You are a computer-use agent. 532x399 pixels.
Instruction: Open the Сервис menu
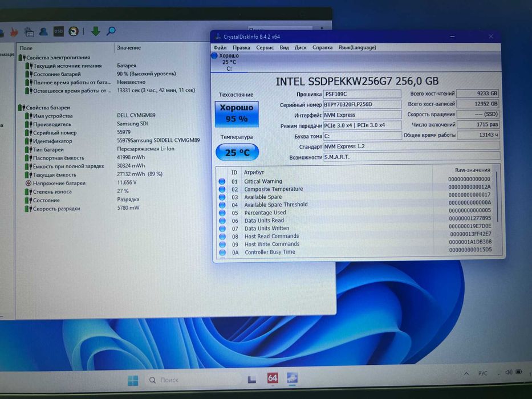[x=265, y=47]
